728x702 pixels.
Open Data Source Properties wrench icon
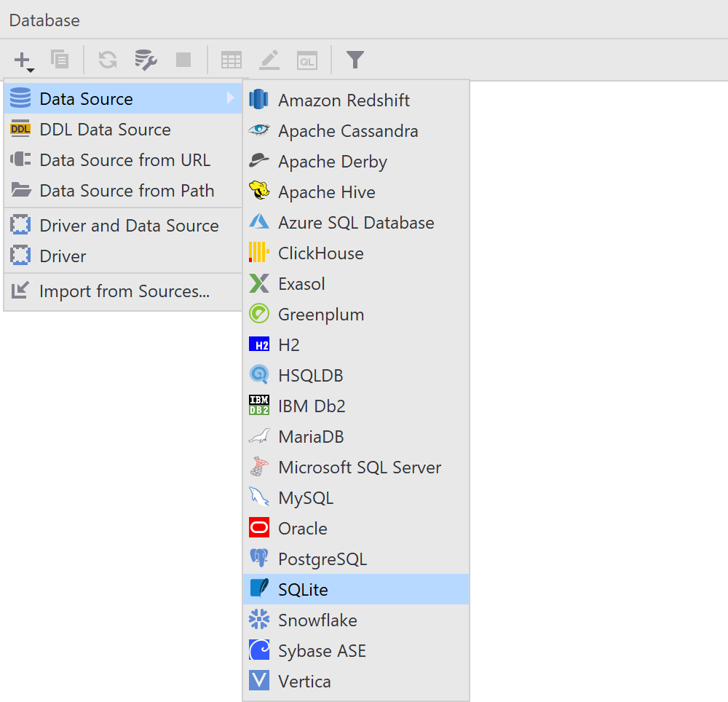pyautogui.click(x=146, y=60)
